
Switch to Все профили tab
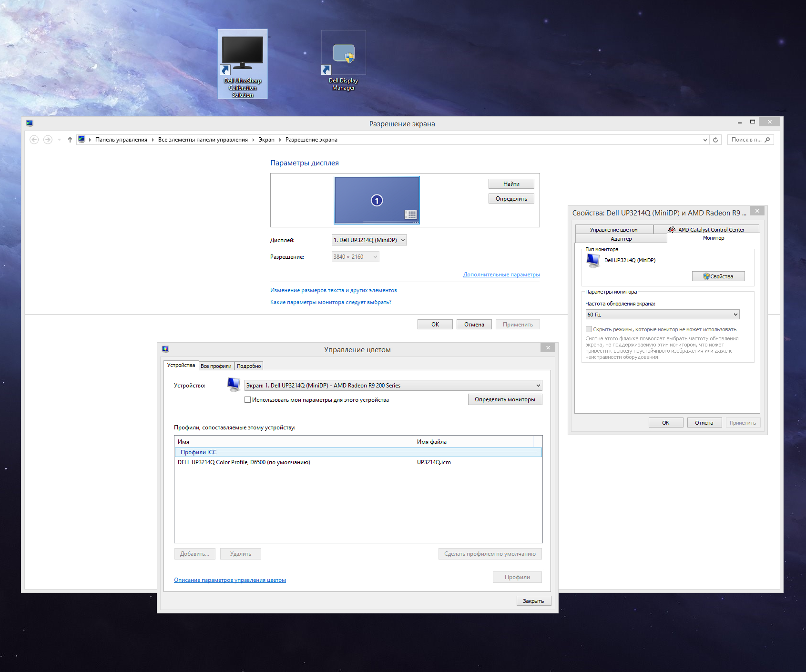pos(216,366)
